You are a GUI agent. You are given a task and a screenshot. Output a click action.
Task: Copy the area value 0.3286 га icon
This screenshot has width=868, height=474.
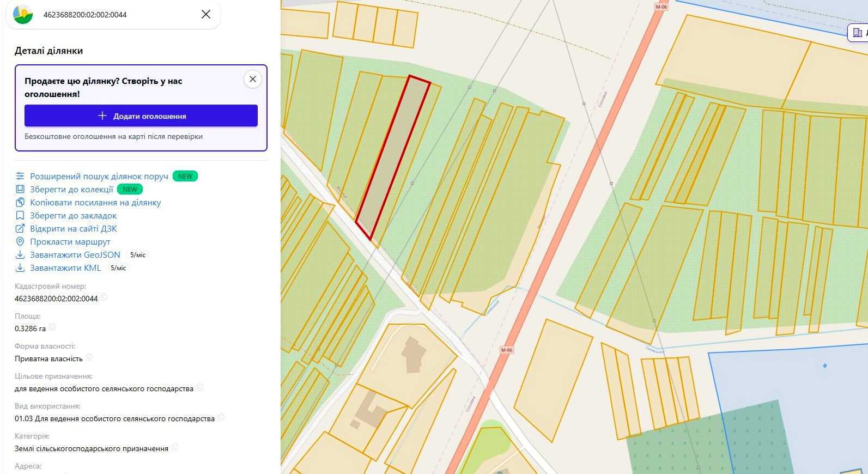[x=52, y=327]
